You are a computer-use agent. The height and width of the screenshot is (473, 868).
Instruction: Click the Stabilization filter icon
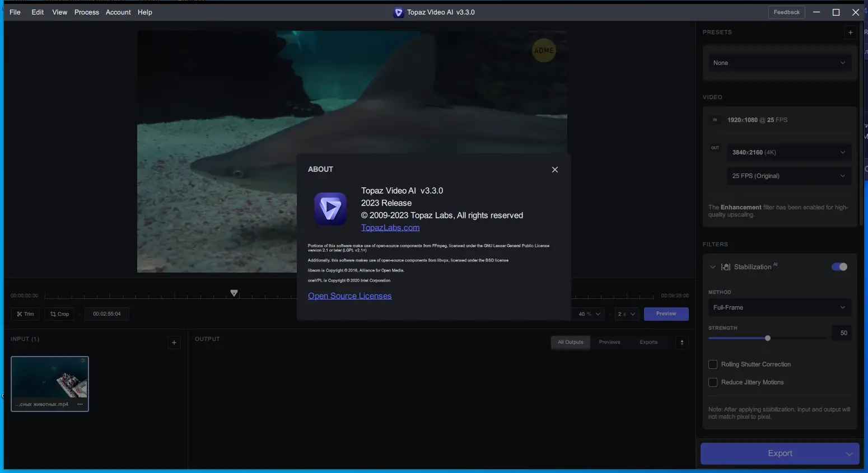pos(726,267)
